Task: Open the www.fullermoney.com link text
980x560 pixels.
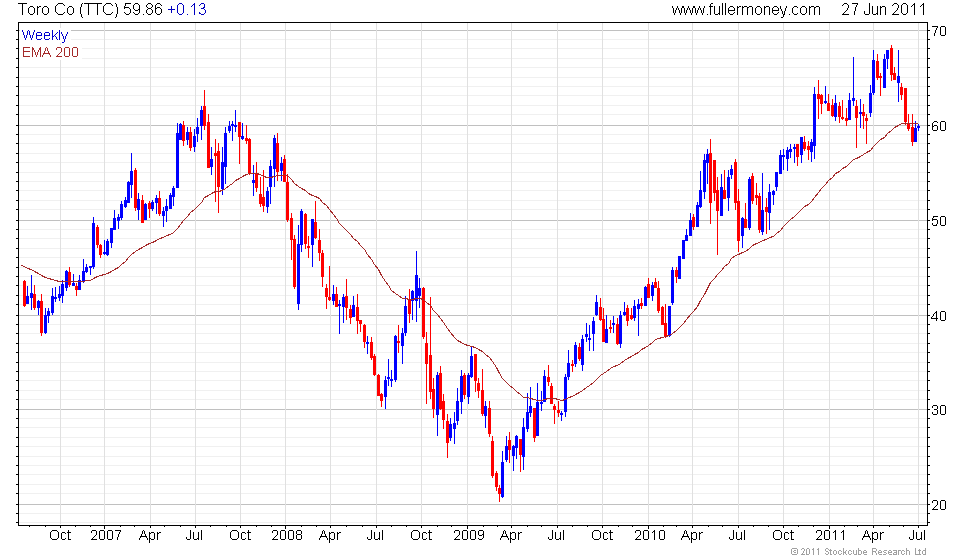Action: 746,9
